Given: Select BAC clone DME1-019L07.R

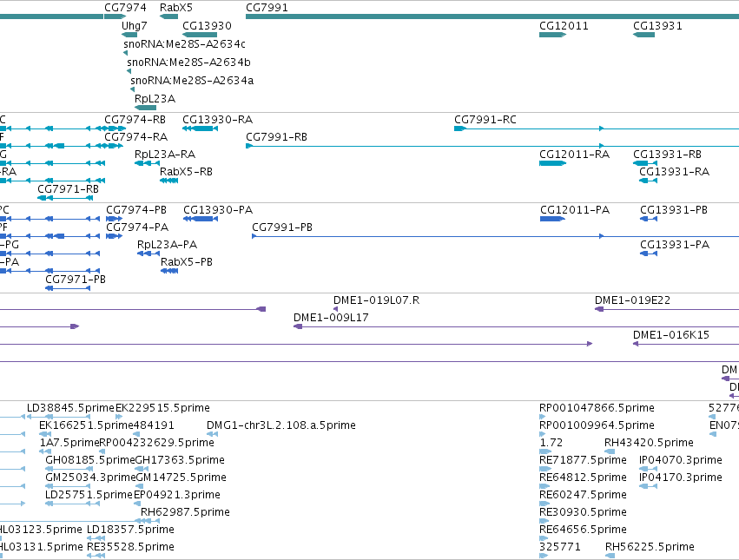Looking at the screenshot, I should (377, 300).
